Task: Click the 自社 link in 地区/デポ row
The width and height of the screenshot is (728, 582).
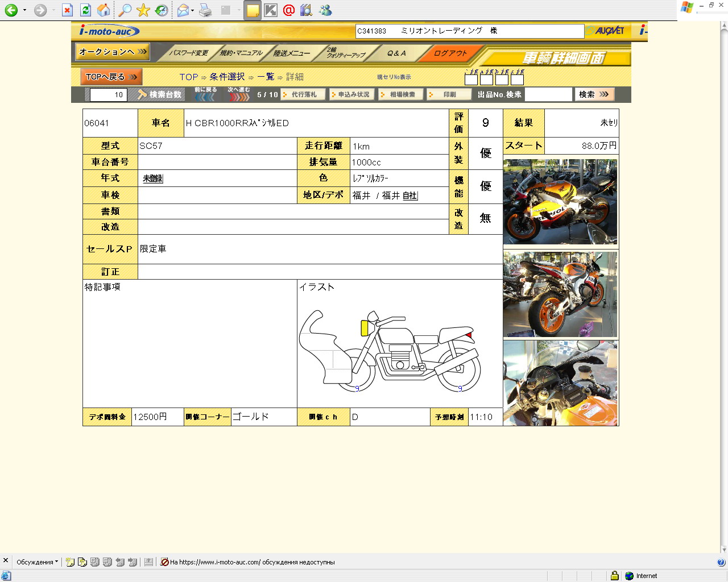Action: tap(410, 196)
